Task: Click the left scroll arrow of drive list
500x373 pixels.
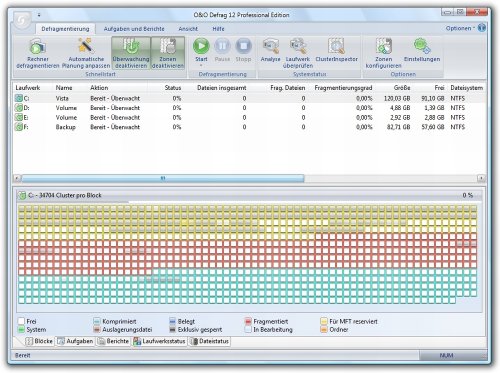Action: point(16,178)
